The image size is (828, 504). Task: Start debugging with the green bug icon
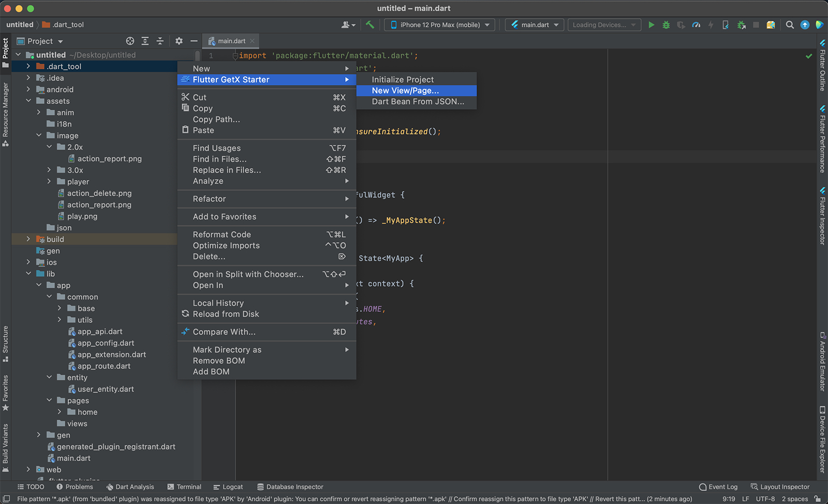(x=666, y=24)
